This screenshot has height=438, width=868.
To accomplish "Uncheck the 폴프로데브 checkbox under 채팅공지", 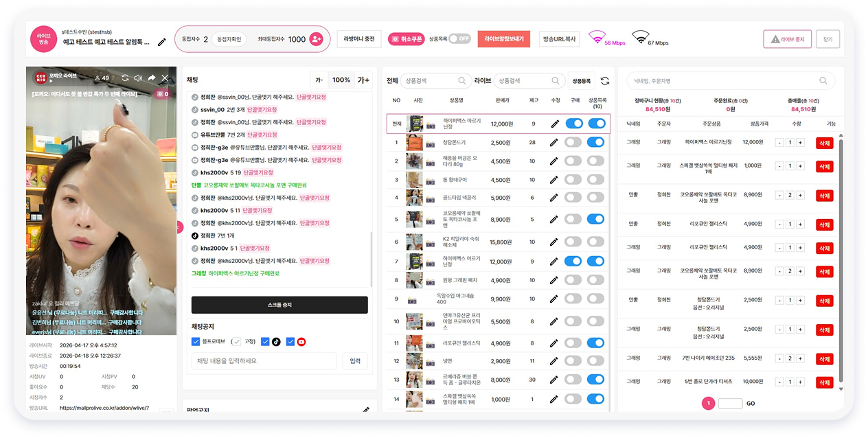I will pyautogui.click(x=196, y=342).
